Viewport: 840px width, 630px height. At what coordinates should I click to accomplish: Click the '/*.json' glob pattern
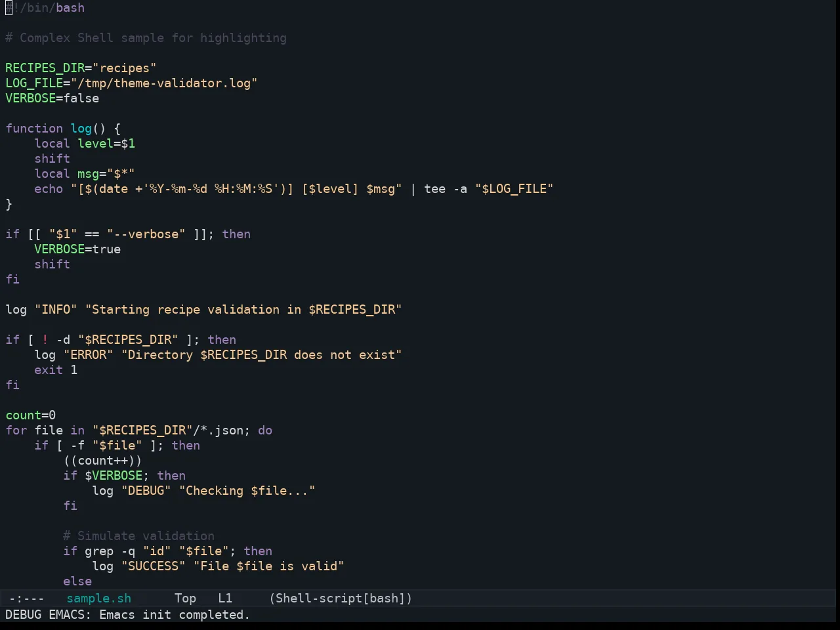point(218,430)
